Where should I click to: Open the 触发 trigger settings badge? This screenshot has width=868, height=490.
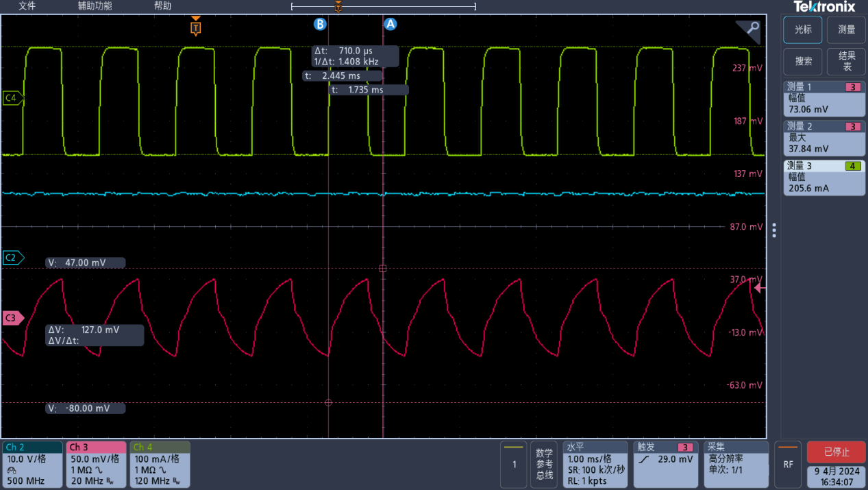[666, 464]
